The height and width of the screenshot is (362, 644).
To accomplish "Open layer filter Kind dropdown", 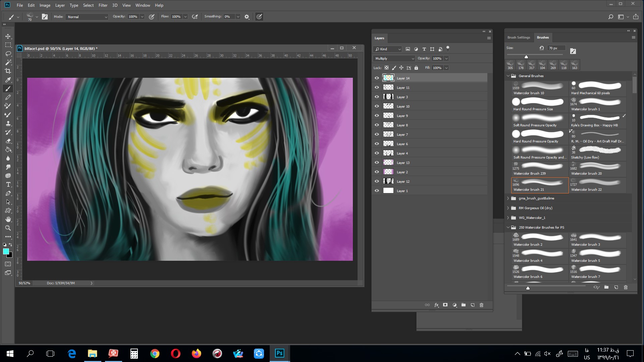I will click(387, 49).
